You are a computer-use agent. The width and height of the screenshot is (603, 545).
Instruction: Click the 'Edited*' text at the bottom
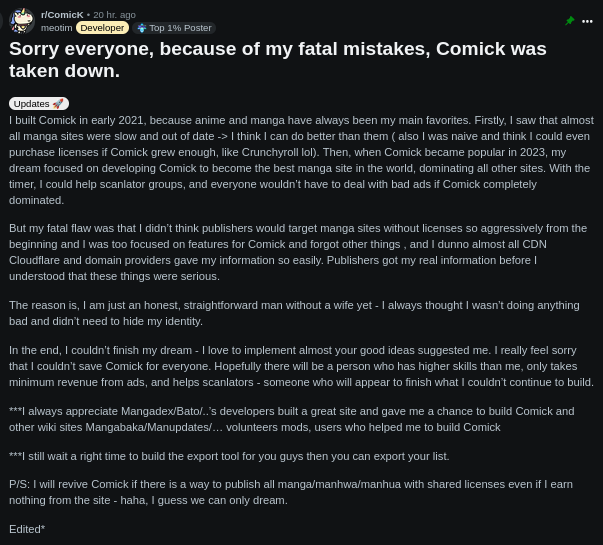(x=27, y=529)
